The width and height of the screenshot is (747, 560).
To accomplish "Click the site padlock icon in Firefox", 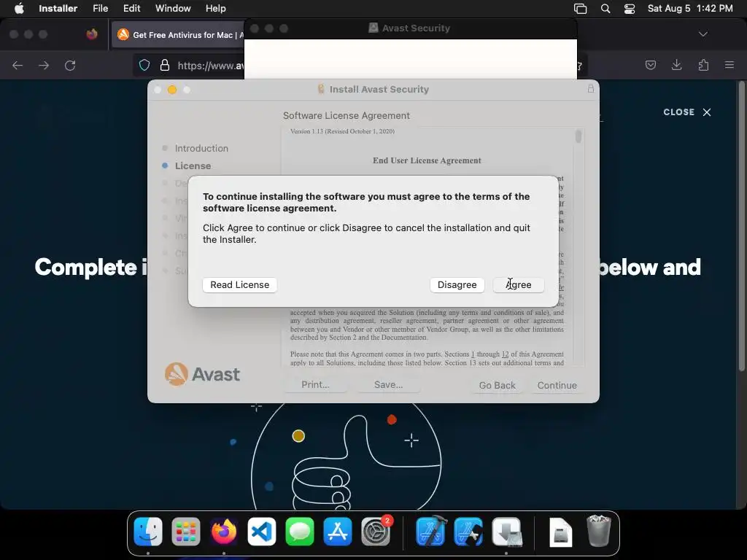I will point(165,65).
